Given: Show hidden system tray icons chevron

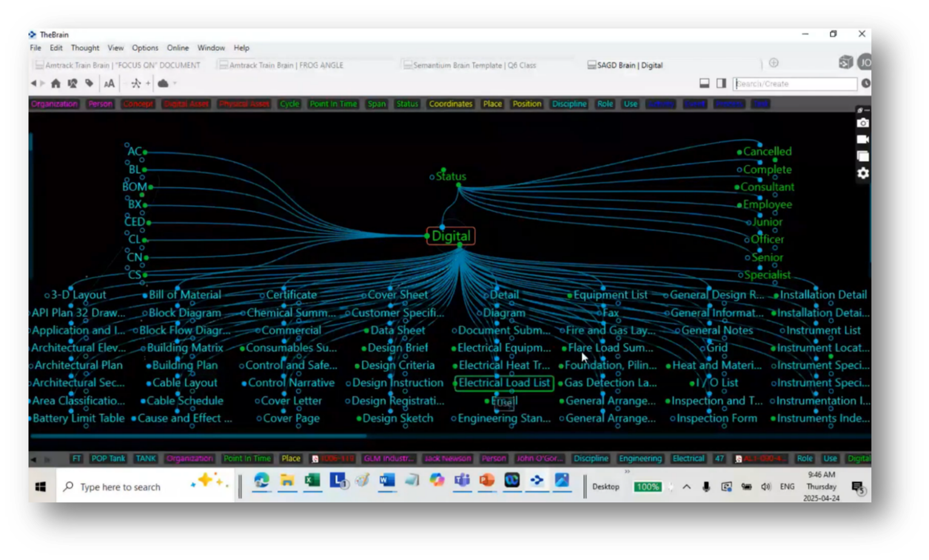Looking at the screenshot, I should pyautogui.click(x=686, y=487).
